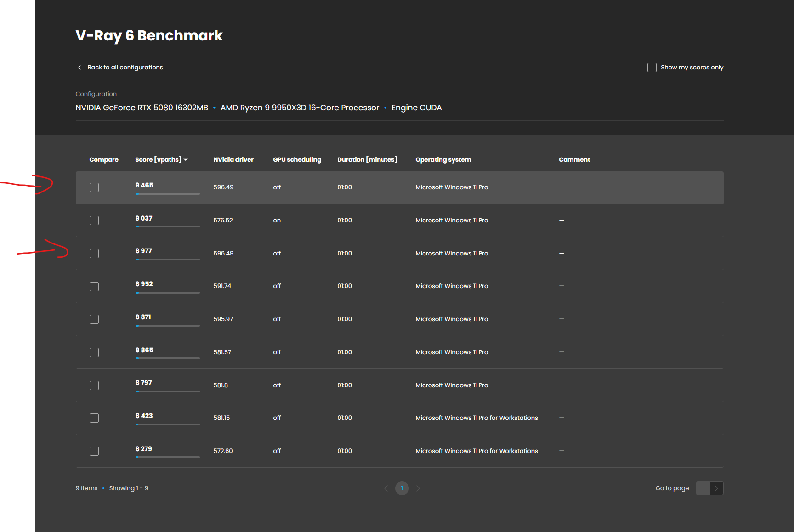This screenshot has height=532, width=794.
Task: Click NVIDIA GeForce RTX 5080 16302MB text
Action: click(x=142, y=108)
